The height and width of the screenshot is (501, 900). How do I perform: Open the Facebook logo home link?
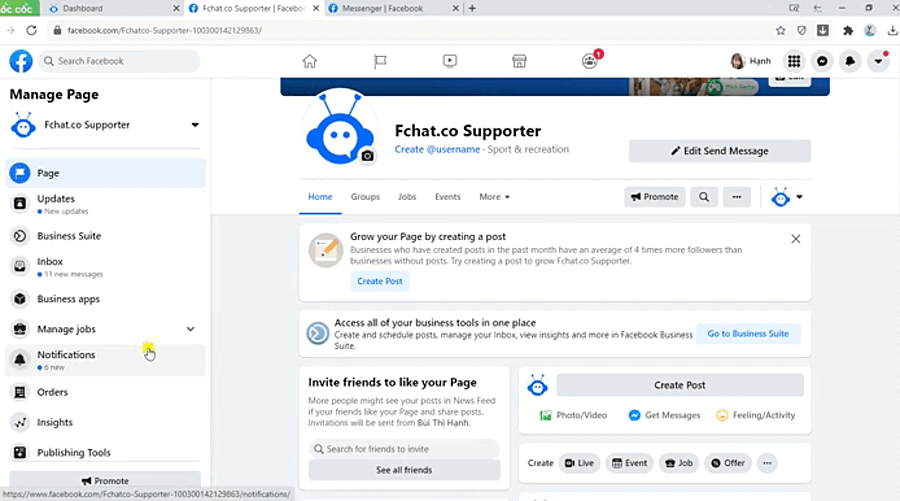pos(21,61)
